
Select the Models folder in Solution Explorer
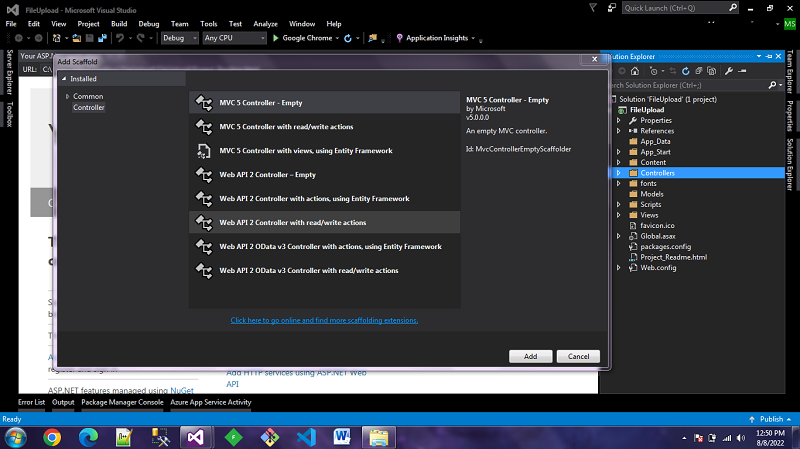[x=652, y=194]
